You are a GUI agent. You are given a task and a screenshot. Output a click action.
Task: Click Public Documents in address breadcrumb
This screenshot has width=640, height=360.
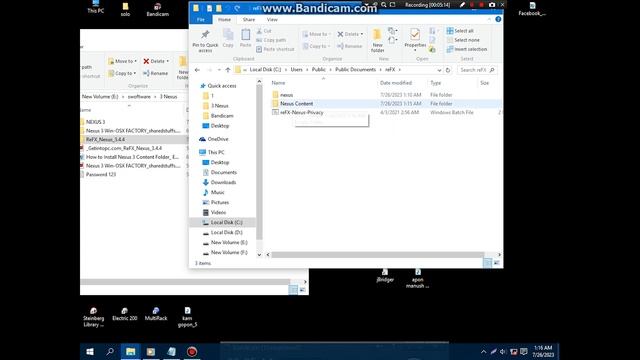[355, 70]
